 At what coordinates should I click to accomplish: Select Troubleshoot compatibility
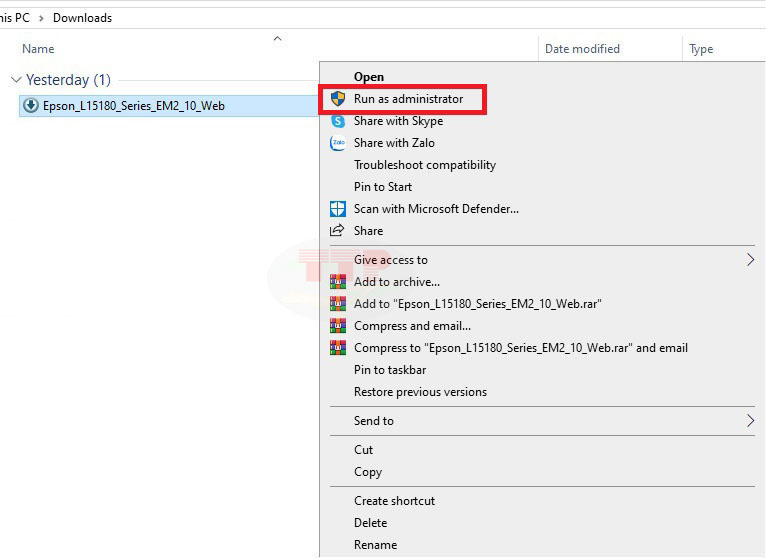[424, 165]
